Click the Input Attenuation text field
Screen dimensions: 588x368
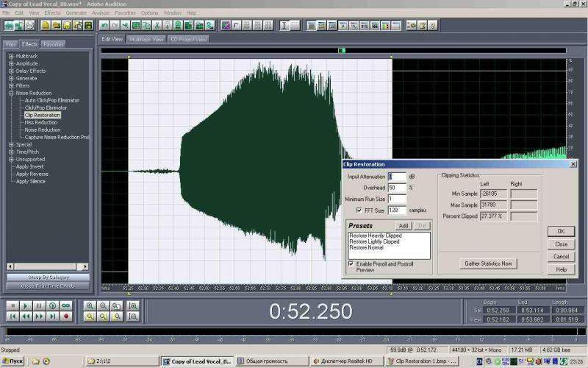(396, 177)
